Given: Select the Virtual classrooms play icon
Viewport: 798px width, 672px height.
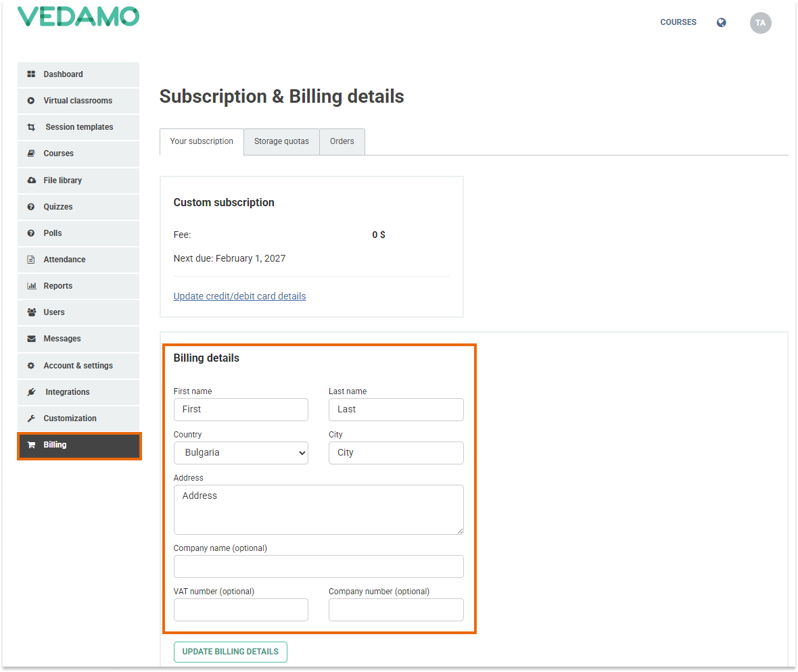Looking at the screenshot, I should [32, 101].
